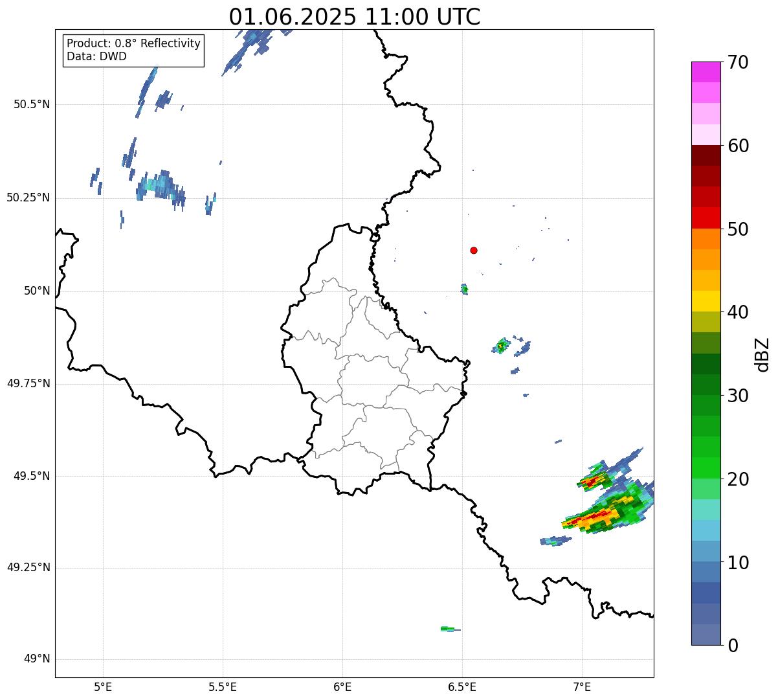Viewport: 778px width, 700px height.
Task: Click longitude label 6.5°E
Action: (462, 687)
